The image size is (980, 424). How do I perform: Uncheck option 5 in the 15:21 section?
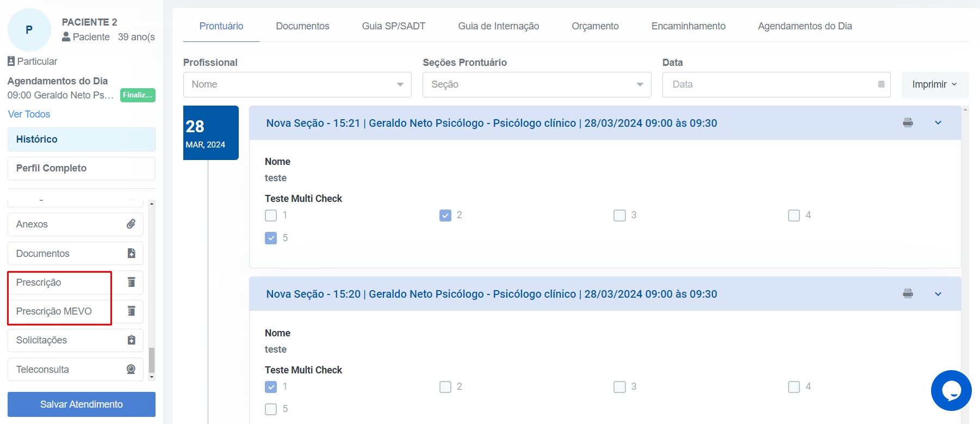tap(271, 238)
